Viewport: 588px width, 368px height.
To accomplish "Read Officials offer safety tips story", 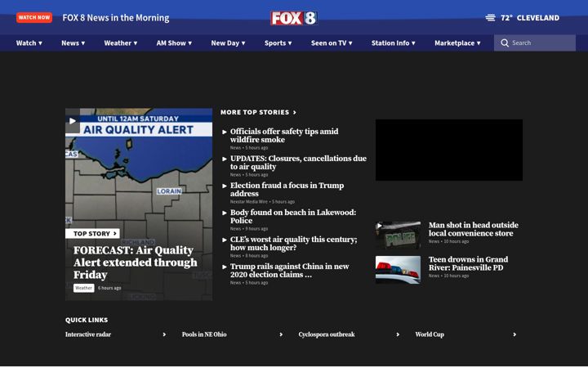I will tap(284, 136).
